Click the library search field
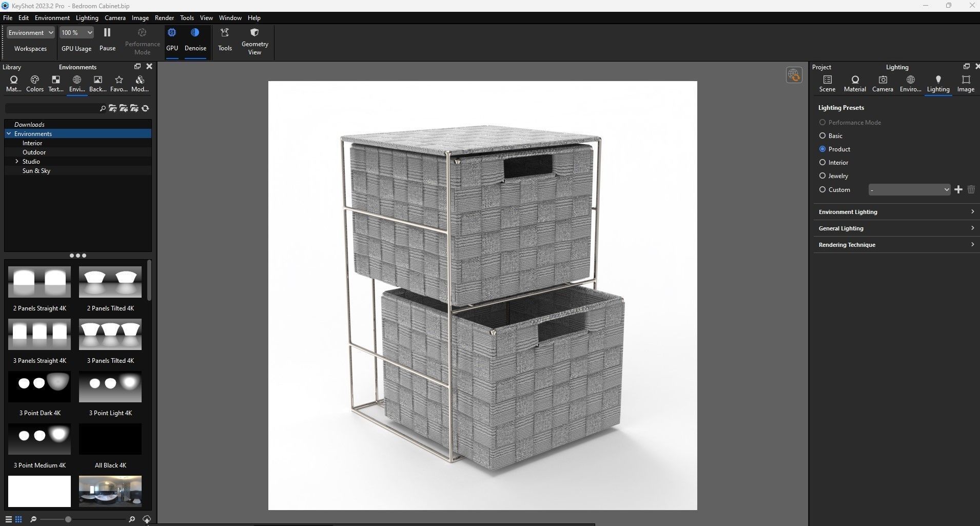This screenshot has height=526, width=980. [x=51, y=108]
